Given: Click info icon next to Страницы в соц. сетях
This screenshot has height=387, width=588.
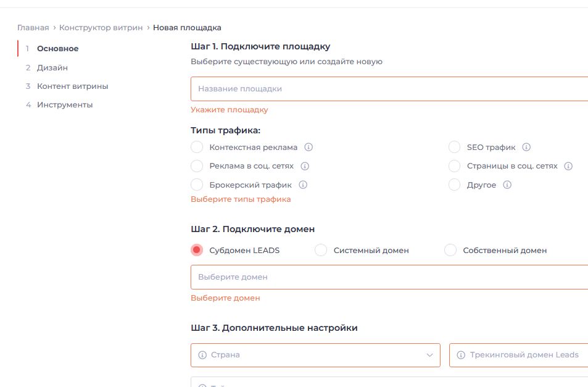Looking at the screenshot, I should [568, 166].
